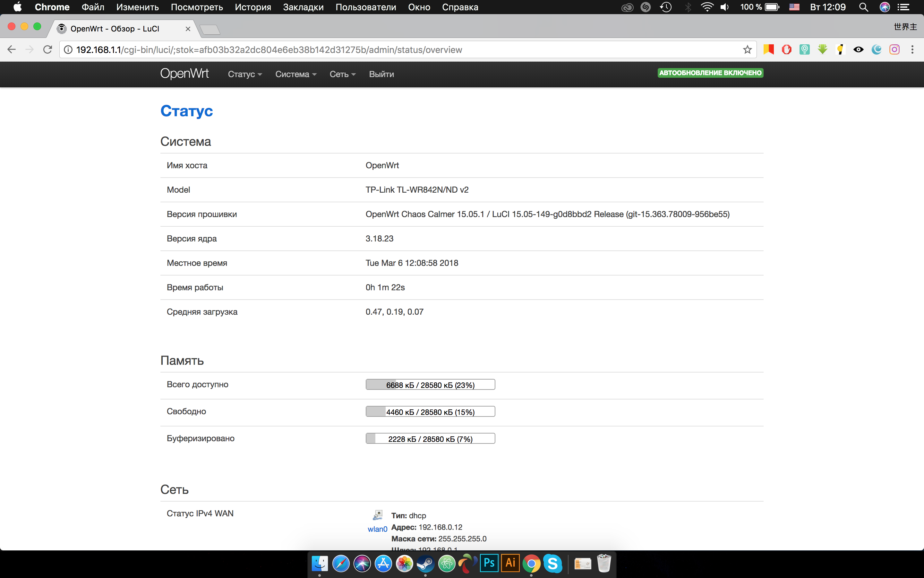Go back using browser back arrow
Viewport: 924px width, 578px height.
coord(12,50)
